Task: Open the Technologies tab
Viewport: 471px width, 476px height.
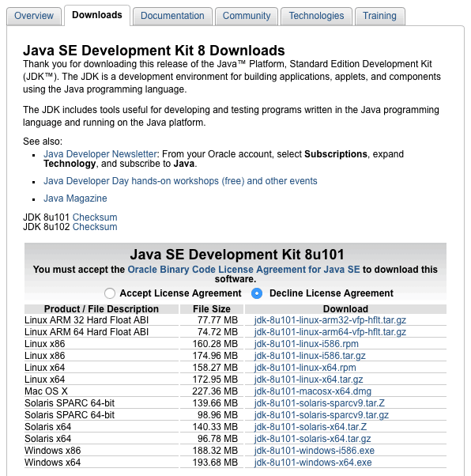Action: click(316, 16)
